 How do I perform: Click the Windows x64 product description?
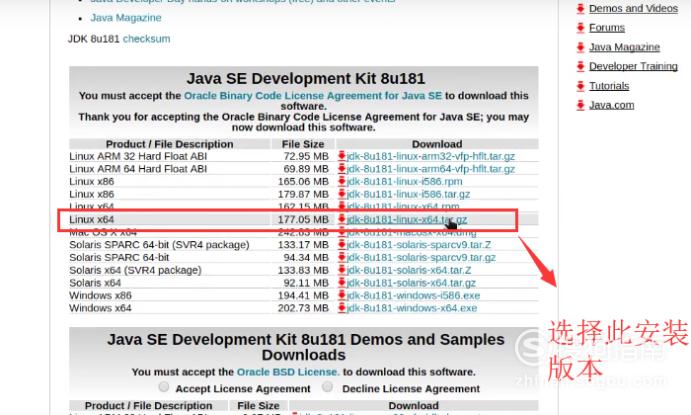[100, 308]
